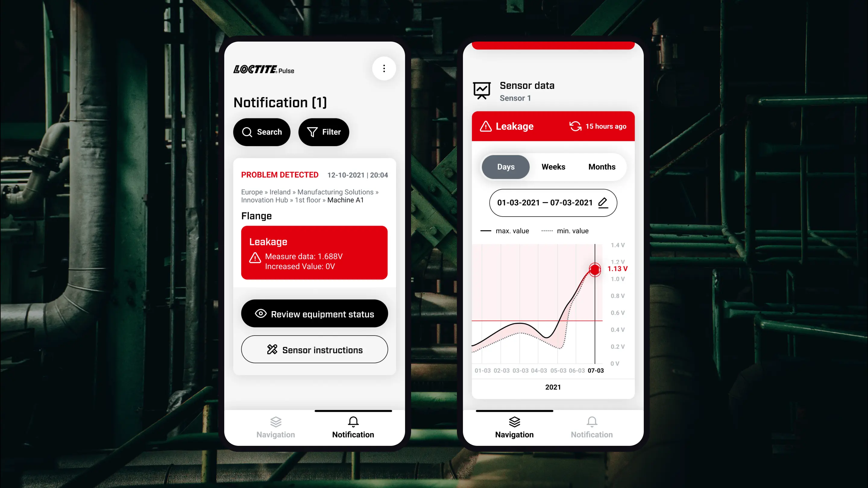The image size is (868, 488).
Task: Expand the date range picker field
Action: [x=553, y=202]
